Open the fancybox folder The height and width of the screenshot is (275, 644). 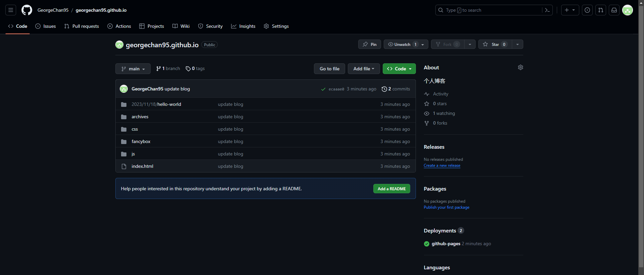coord(141,142)
